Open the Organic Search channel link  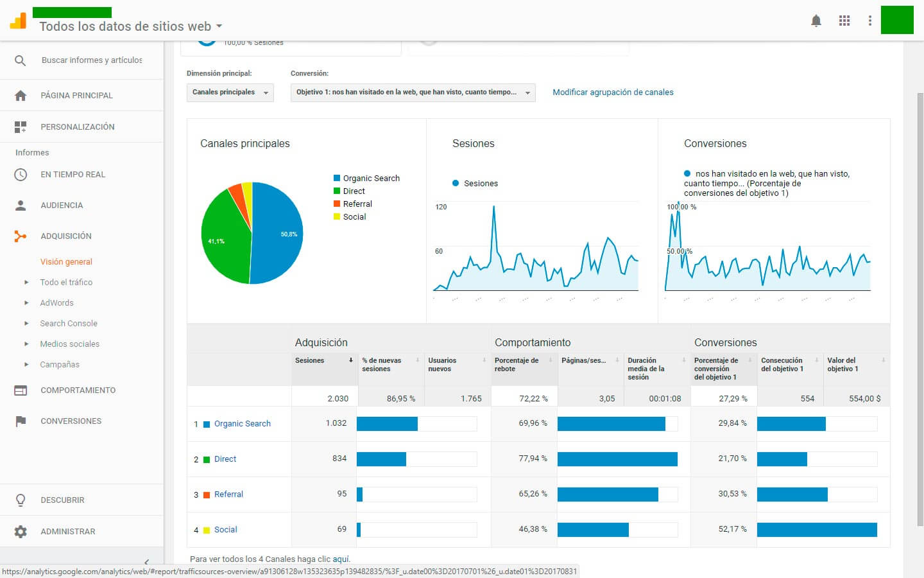(x=242, y=424)
